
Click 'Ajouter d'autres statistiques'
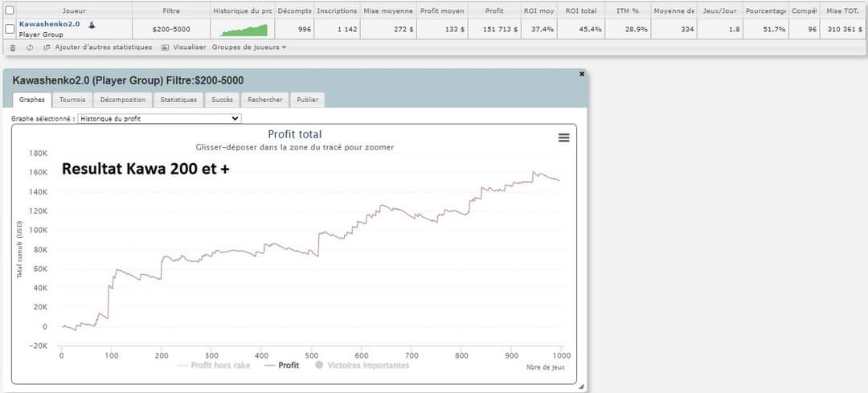click(103, 47)
